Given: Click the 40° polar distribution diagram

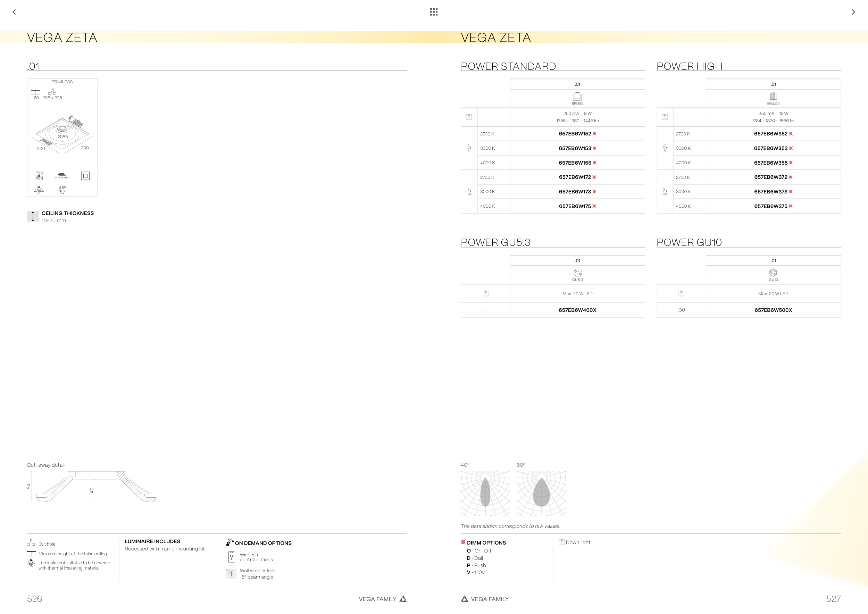Looking at the screenshot, I should pos(485,493).
